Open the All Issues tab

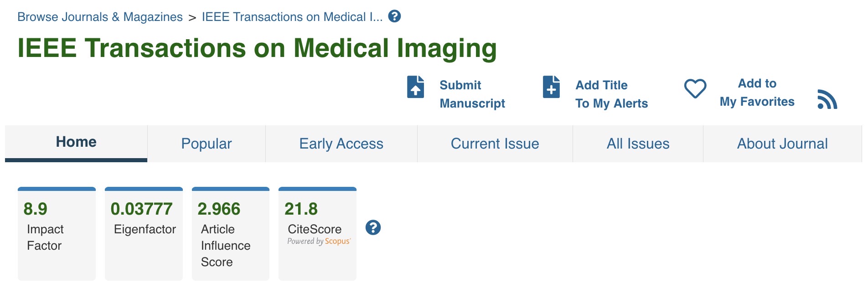[638, 144]
